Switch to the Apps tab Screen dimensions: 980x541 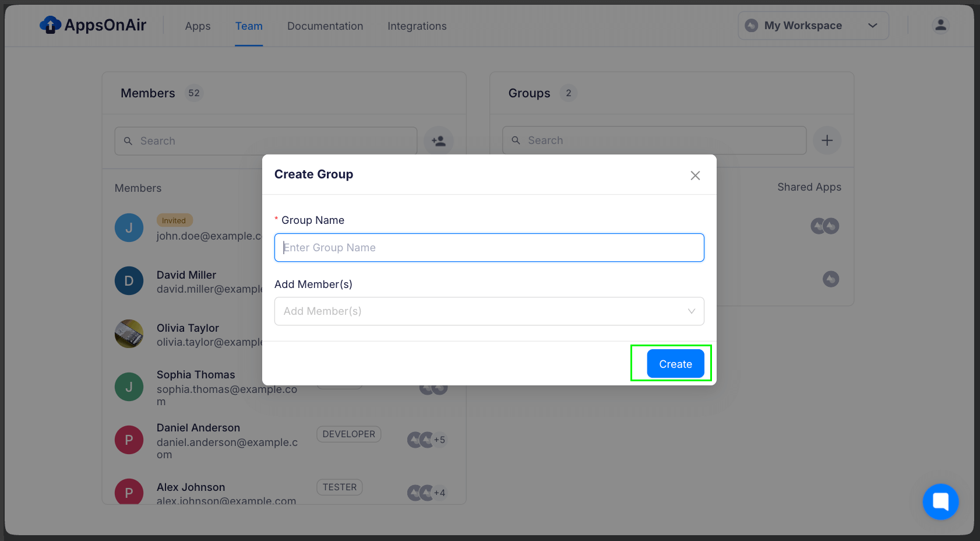click(198, 26)
